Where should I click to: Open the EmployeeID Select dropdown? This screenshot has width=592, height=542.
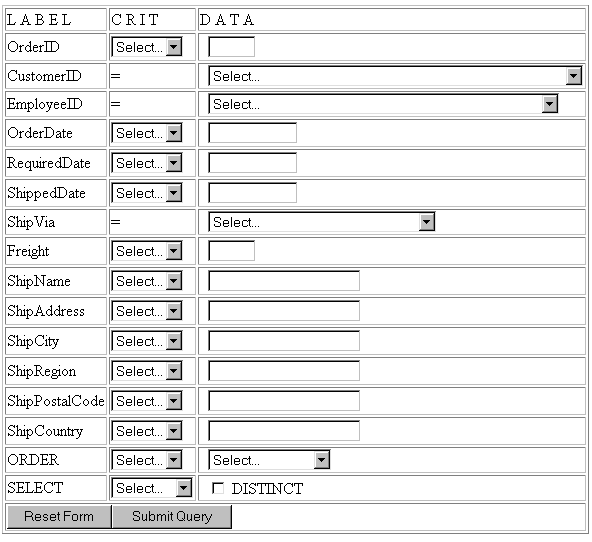pos(383,104)
